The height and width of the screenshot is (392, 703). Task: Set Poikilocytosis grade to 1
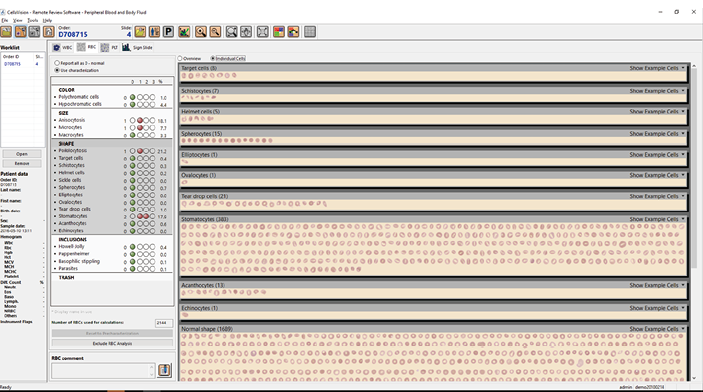point(140,151)
